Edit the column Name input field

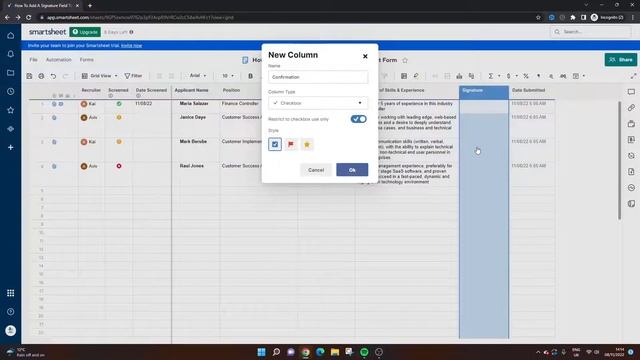(x=318, y=77)
